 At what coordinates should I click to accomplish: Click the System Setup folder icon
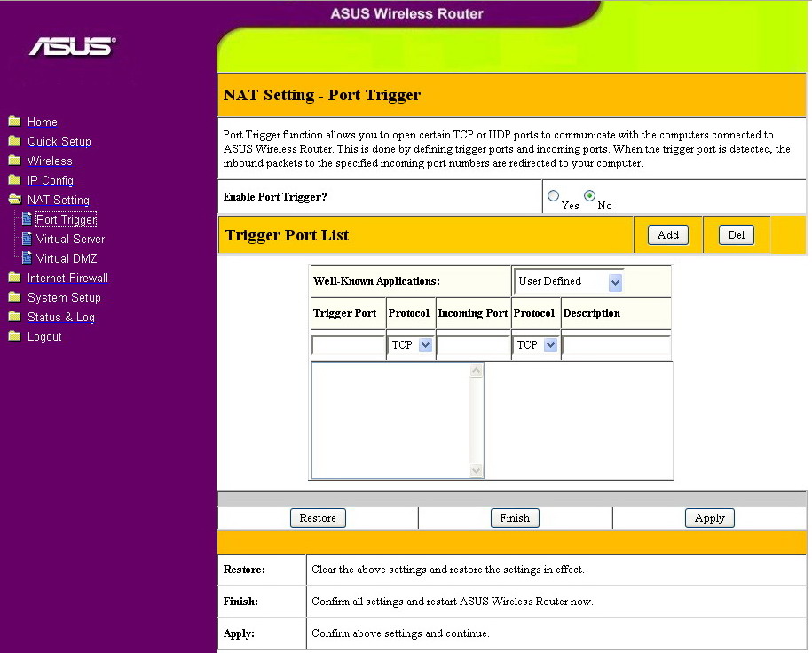(x=14, y=297)
